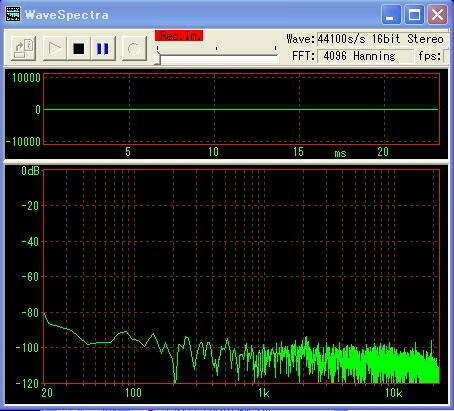This screenshot has width=454, height=411.
Task: Click the 0dB label on the spectrum axis
Action: pos(30,171)
